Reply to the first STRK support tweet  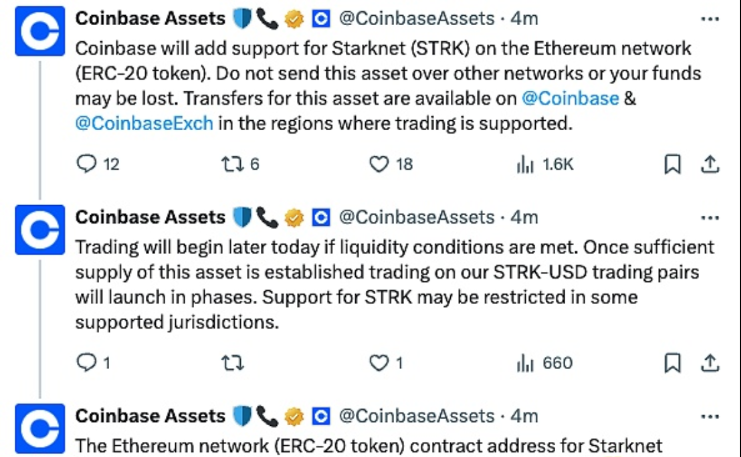pos(87,165)
